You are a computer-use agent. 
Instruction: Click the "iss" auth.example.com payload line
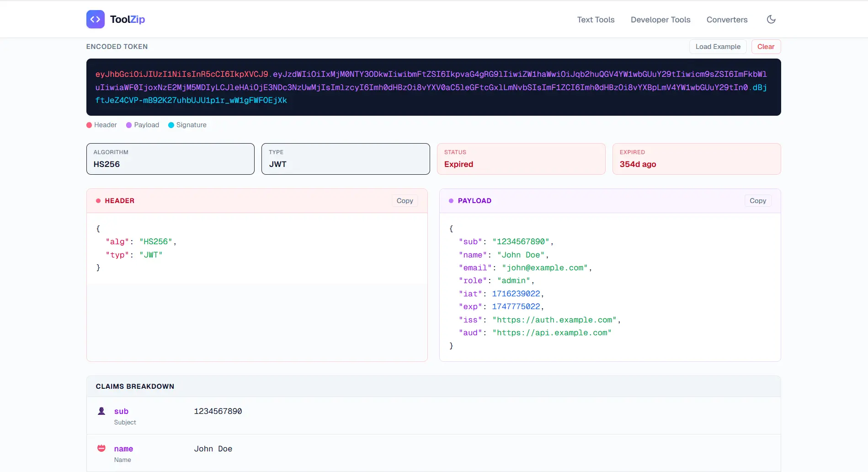[x=540, y=320]
